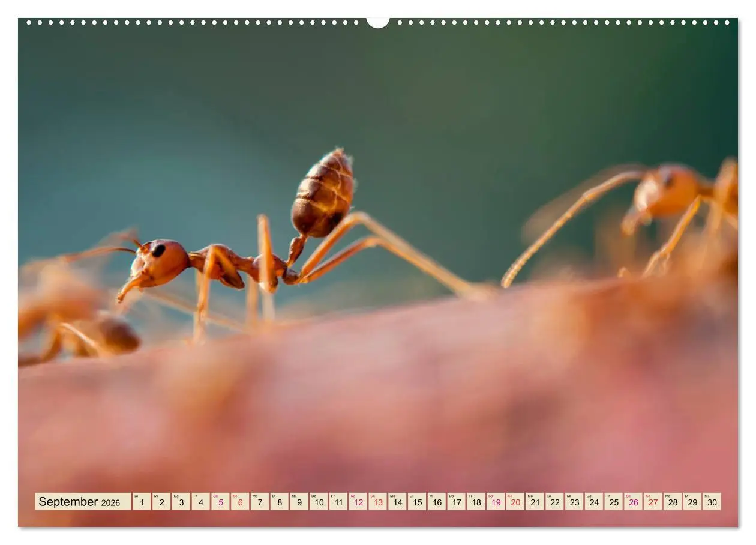Pick day 3 in the date row
Image resolution: width=756 pixels, height=545 pixels.
(181, 502)
